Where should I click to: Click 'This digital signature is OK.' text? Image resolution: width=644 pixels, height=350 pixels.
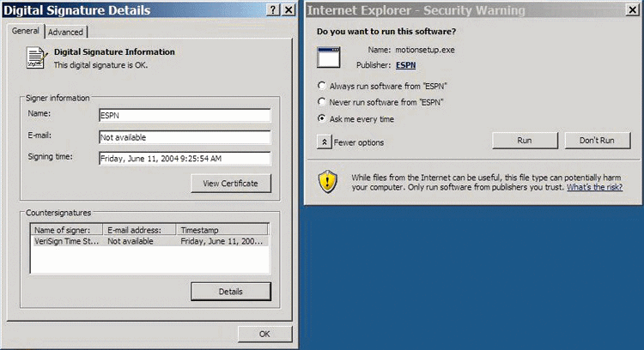100,65
